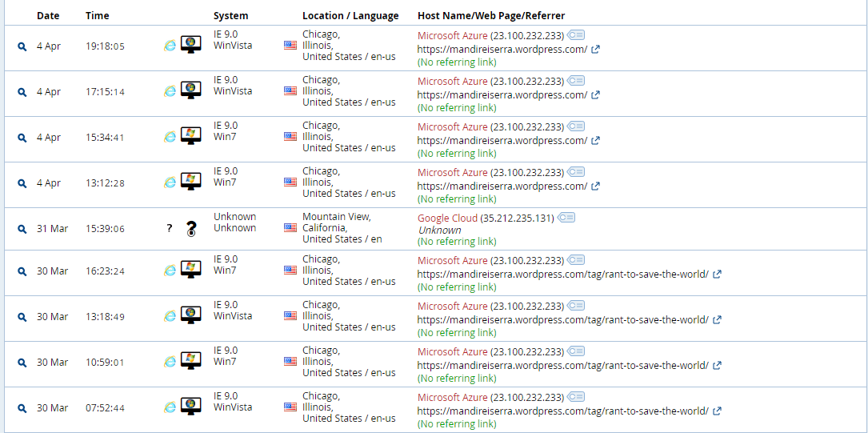Click italic Unknown web page text
This screenshot has width=868, height=433.
pos(440,230)
